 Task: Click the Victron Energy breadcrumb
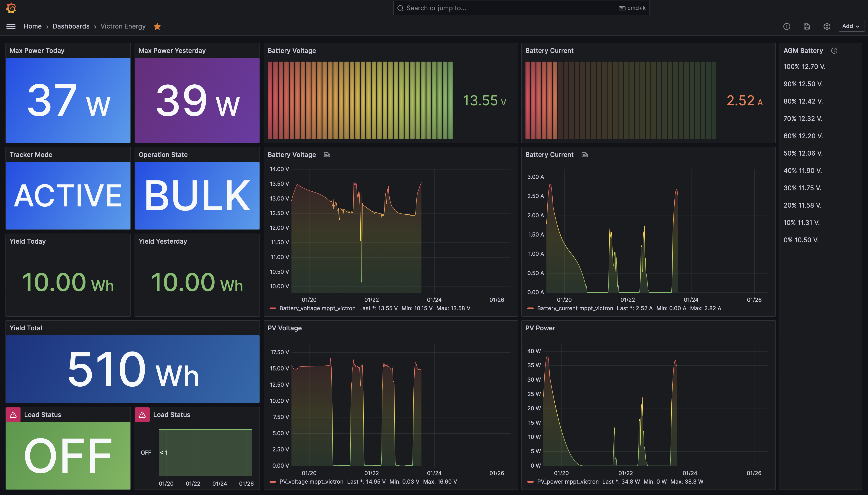coord(123,26)
